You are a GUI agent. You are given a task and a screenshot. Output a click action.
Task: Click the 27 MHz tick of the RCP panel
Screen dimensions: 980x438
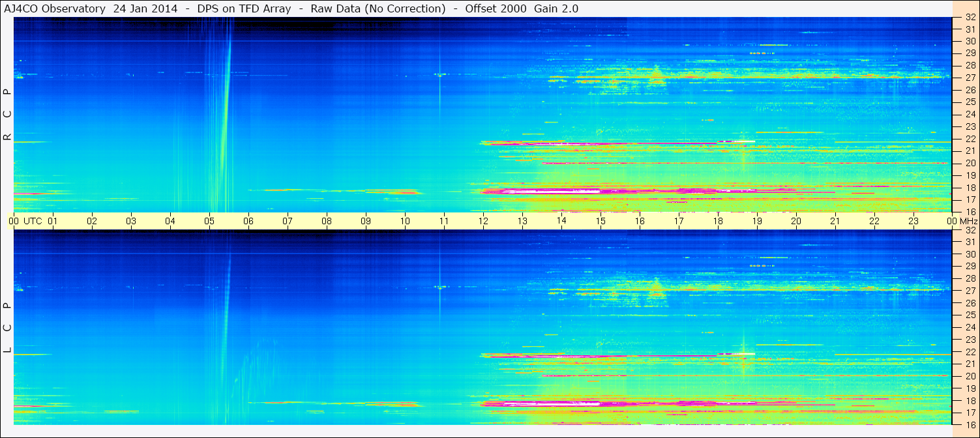pyautogui.click(x=970, y=78)
